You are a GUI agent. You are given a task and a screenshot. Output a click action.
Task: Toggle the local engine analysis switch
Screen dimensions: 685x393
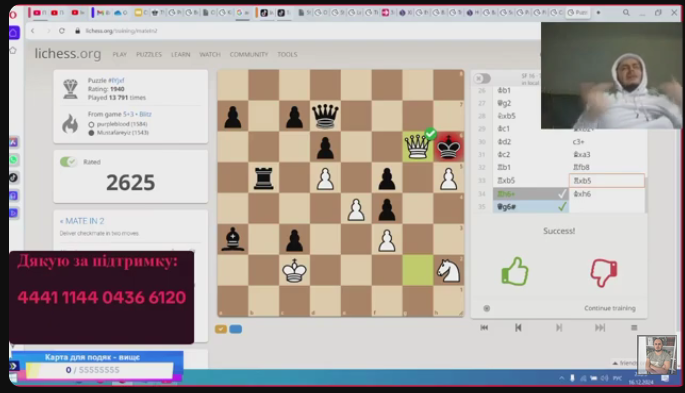(482, 78)
